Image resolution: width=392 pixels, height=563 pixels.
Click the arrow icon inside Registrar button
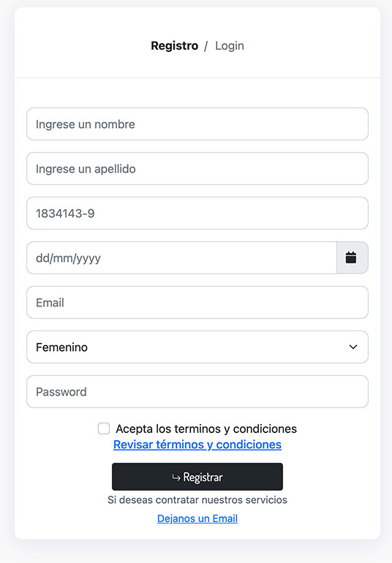click(x=176, y=477)
